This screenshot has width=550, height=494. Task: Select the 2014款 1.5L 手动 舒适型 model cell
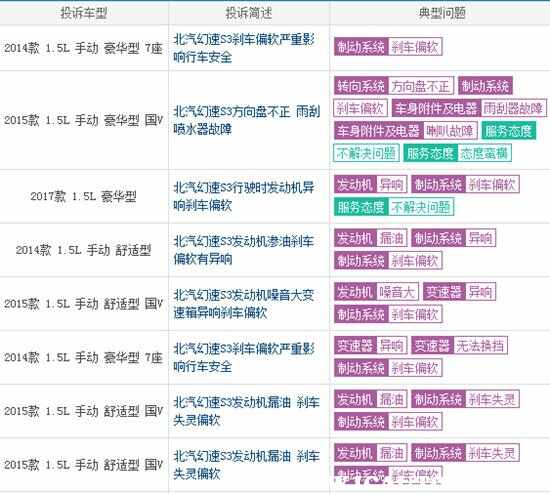[x=83, y=250]
